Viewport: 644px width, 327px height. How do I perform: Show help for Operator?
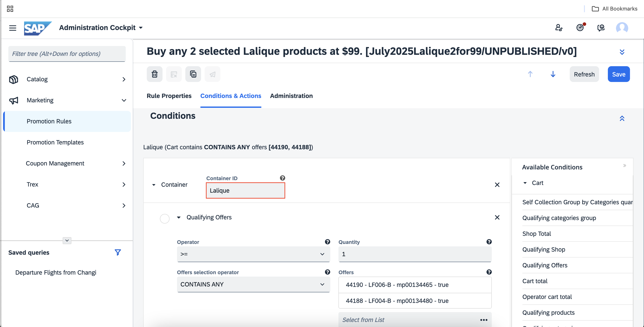pyautogui.click(x=327, y=242)
